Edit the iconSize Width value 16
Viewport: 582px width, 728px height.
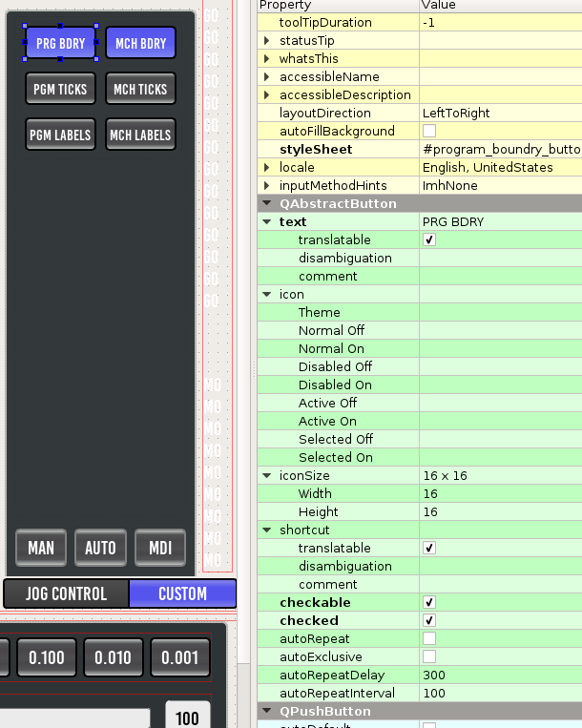click(x=501, y=493)
